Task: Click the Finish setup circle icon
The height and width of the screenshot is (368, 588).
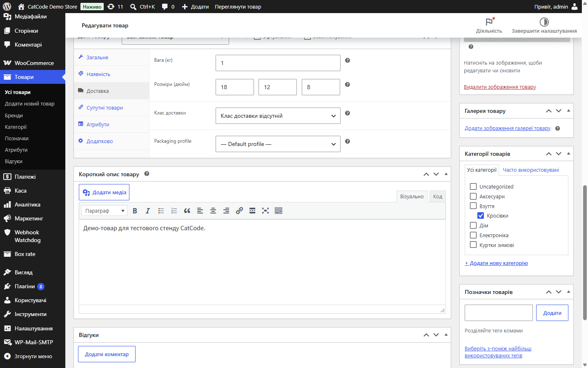Action: pos(544,22)
